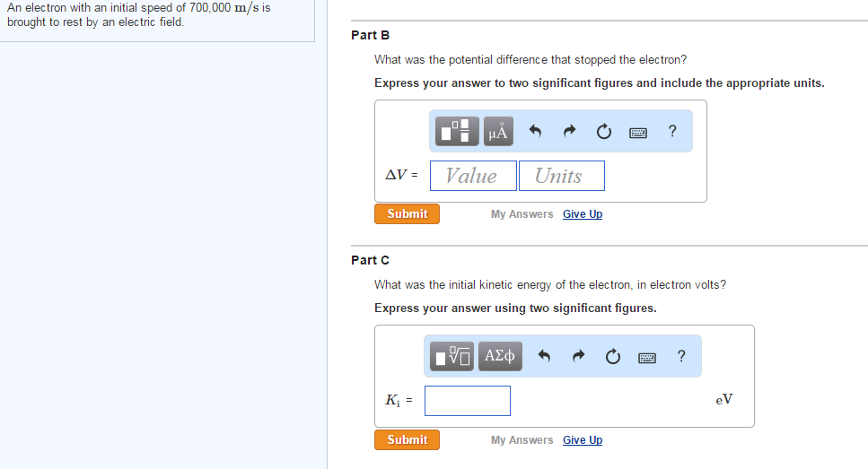
Task: Click redo arrow in Part C toolbar
Action: (577, 357)
